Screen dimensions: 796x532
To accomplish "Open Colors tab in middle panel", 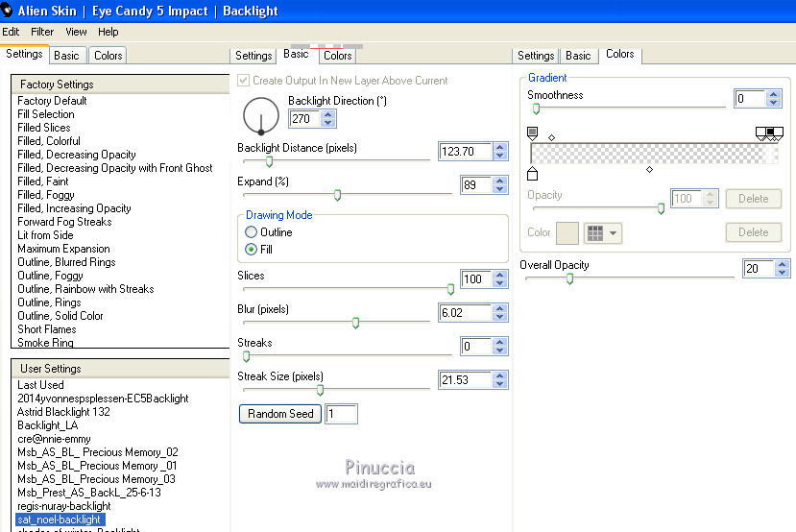I will (338, 56).
